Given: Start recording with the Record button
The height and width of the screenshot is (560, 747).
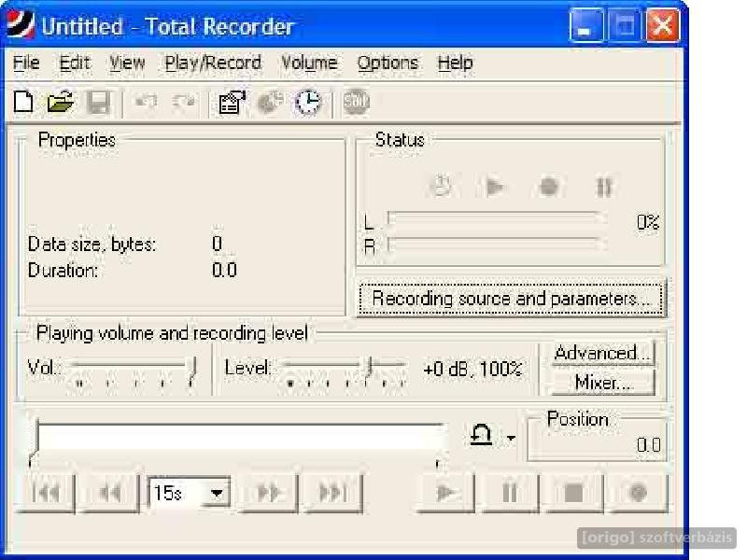Looking at the screenshot, I should coord(639,493).
